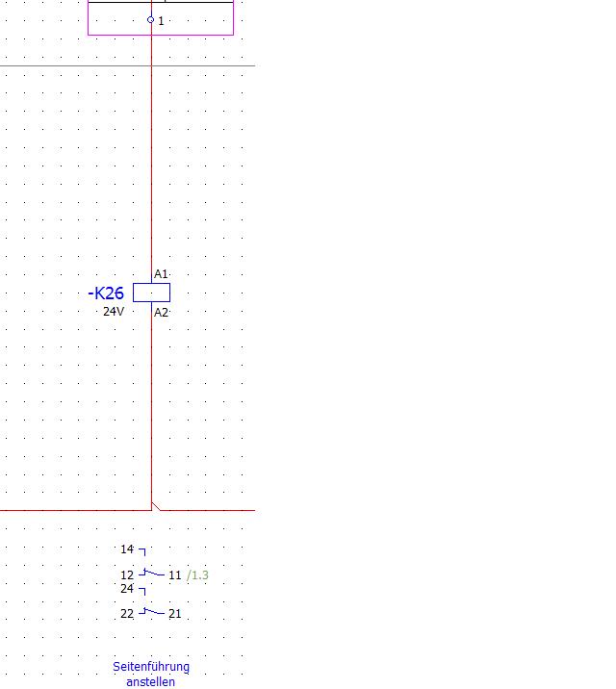Screen dimensions: 616x689
Task: Click contact terminal label 24
Action: tap(126, 589)
